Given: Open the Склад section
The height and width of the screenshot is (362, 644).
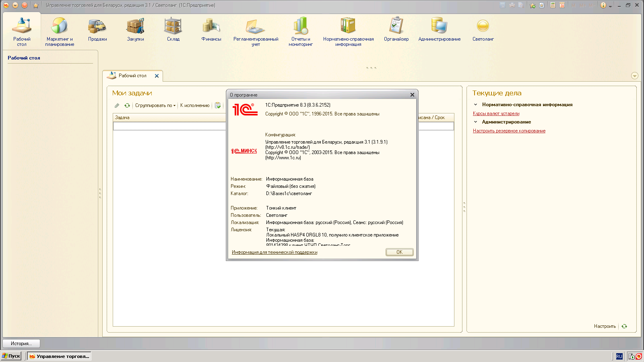Looking at the screenshot, I should [173, 29].
